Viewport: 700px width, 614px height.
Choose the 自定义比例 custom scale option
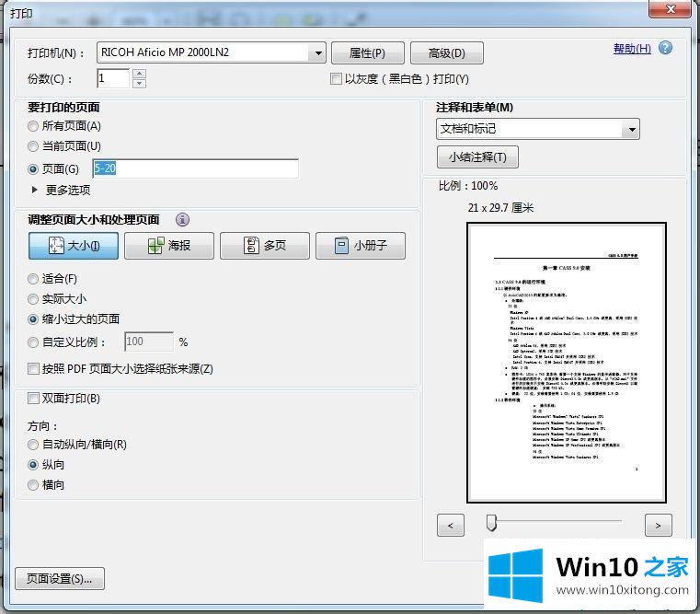(33, 342)
